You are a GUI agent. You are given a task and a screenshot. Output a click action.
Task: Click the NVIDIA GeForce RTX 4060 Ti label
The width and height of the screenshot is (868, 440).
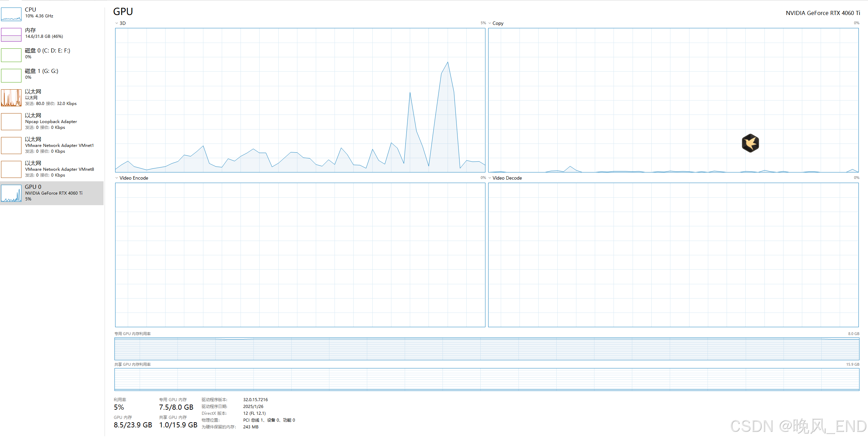click(x=822, y=13)
